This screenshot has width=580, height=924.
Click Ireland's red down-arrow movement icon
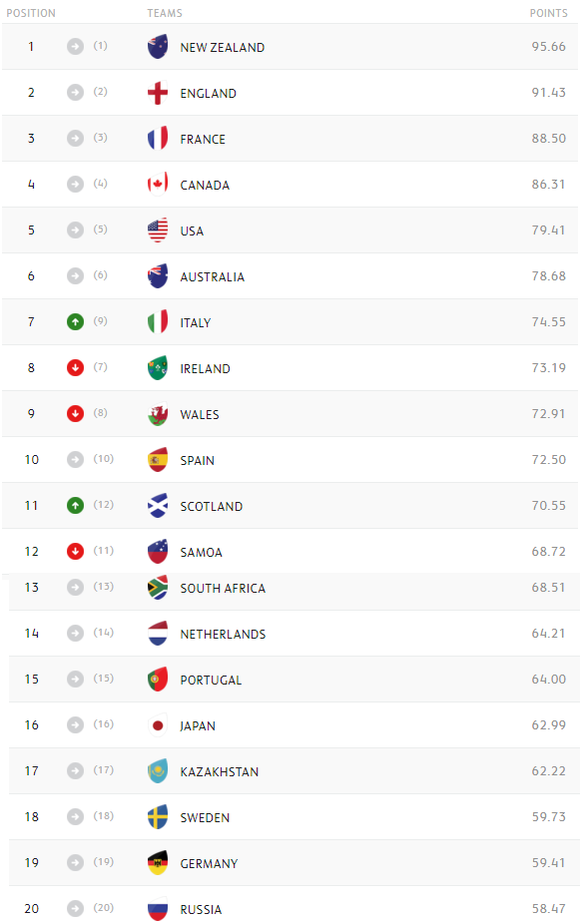(x=75, y=368)
